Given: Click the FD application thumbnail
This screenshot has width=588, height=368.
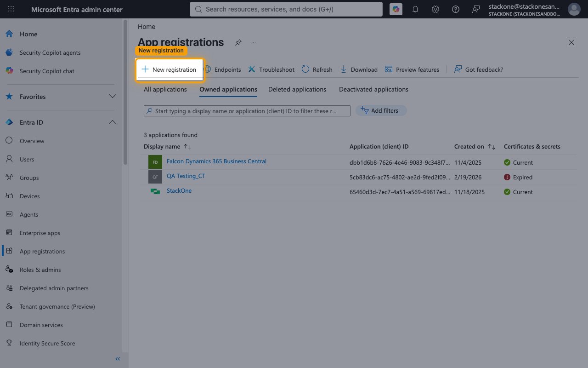Looking at the screenshot, I should [155, 162].
